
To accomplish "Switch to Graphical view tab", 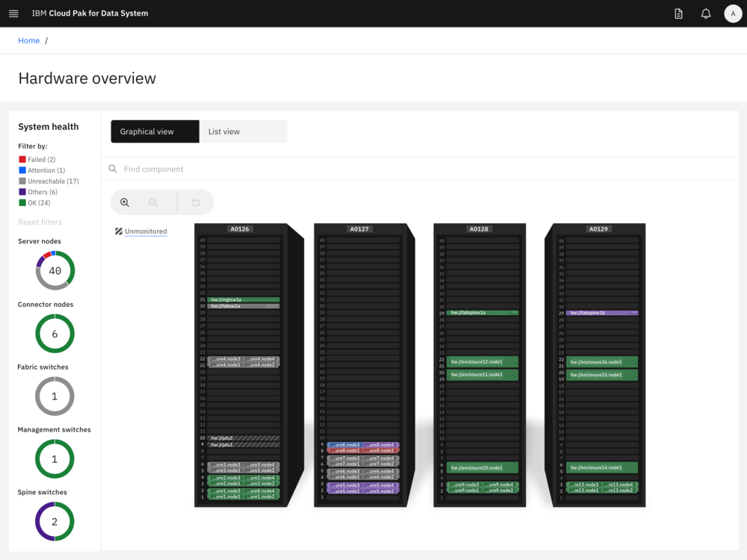I will coord(155,131).
